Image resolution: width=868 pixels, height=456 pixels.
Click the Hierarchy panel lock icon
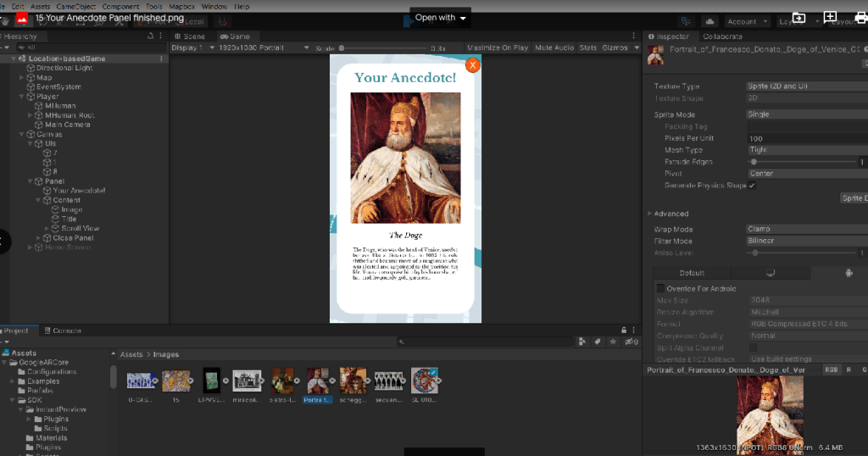click(150, 36)
